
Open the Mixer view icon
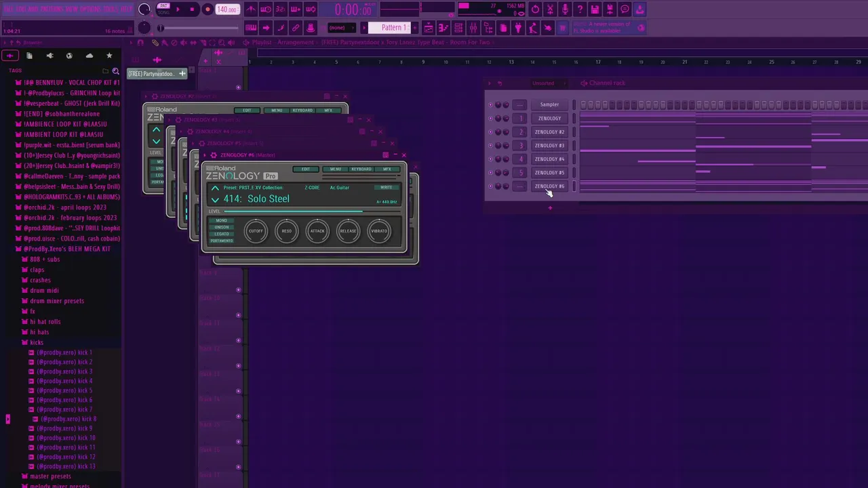(x=473, y=28)
